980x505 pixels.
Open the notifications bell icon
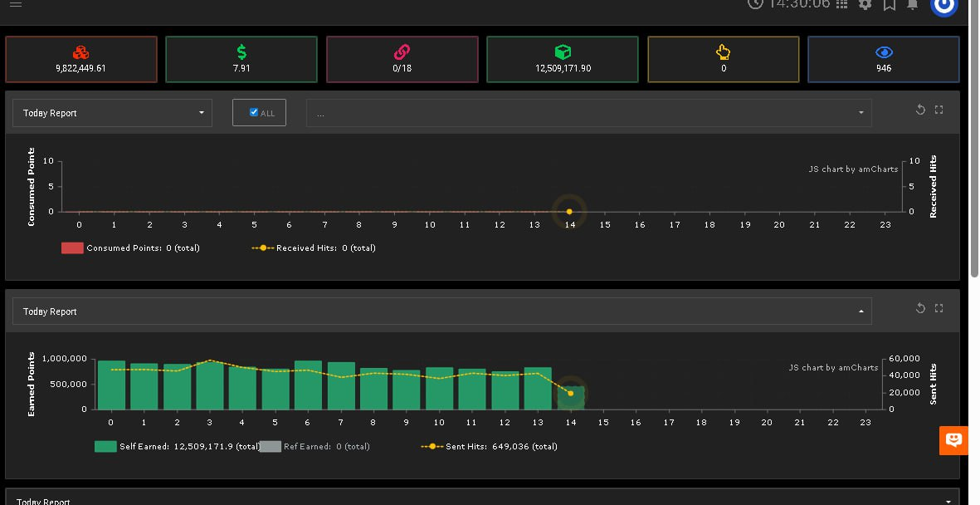pos(913,4)
